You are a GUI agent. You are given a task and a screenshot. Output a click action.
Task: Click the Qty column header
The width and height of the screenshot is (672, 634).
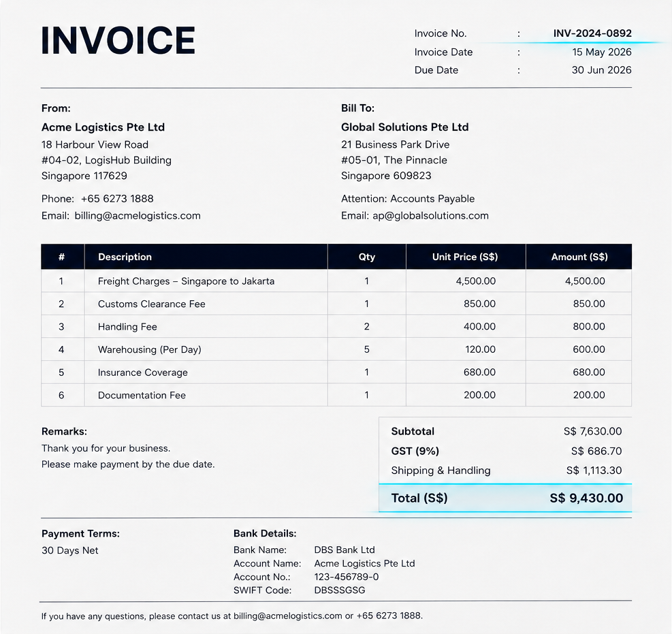click(x=367, y=257)
